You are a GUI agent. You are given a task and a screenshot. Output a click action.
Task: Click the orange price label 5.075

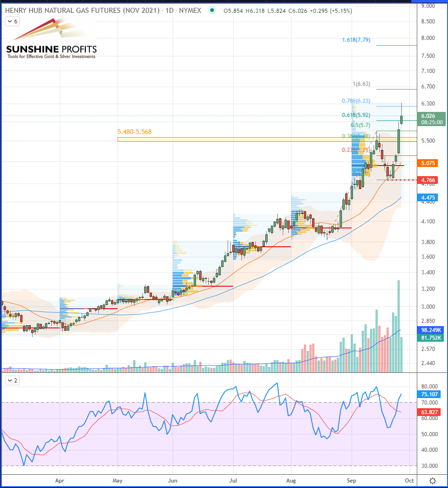click(428, 163)
